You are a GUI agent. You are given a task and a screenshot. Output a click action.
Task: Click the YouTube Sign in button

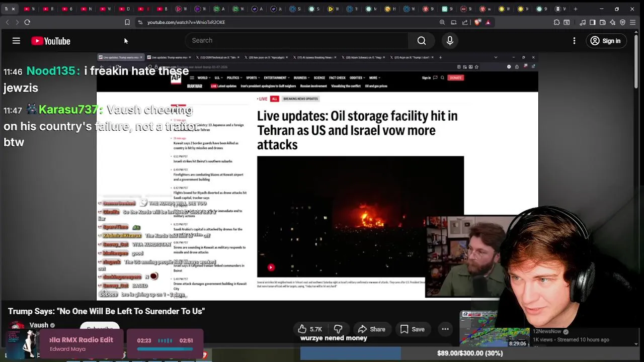(606, 41)
